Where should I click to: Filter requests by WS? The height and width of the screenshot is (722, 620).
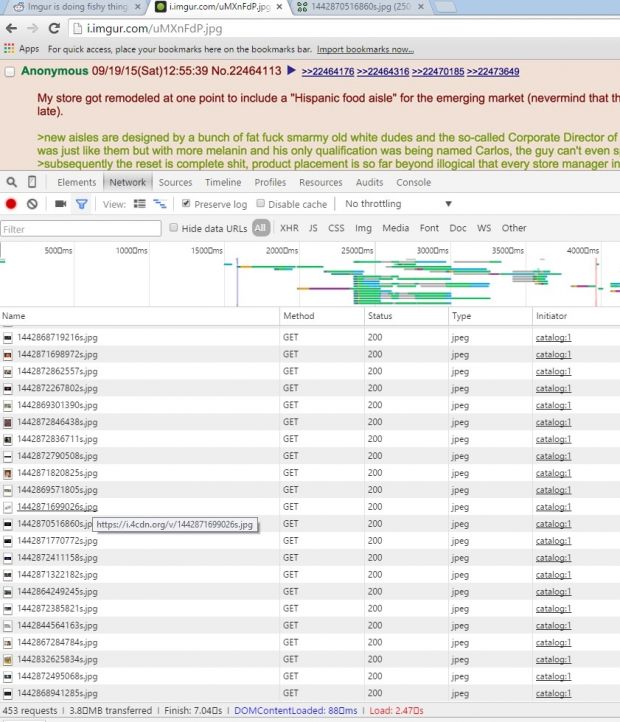point(484,228)
